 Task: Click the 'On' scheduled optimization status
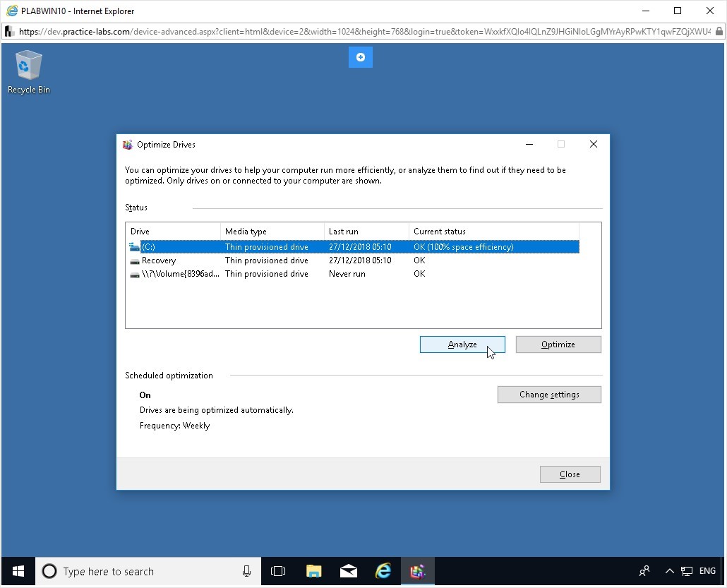tap(145, 395)
